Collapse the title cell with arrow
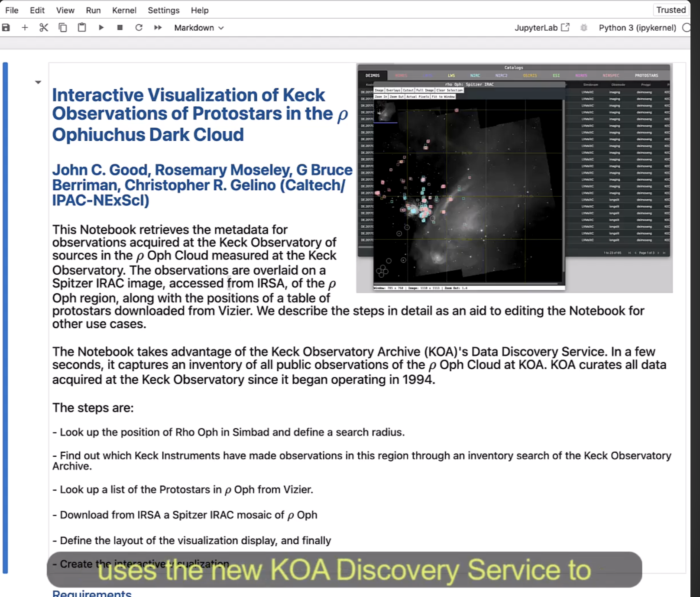The height and width of the screenshot is (597, 700). (x=38, y=82)
